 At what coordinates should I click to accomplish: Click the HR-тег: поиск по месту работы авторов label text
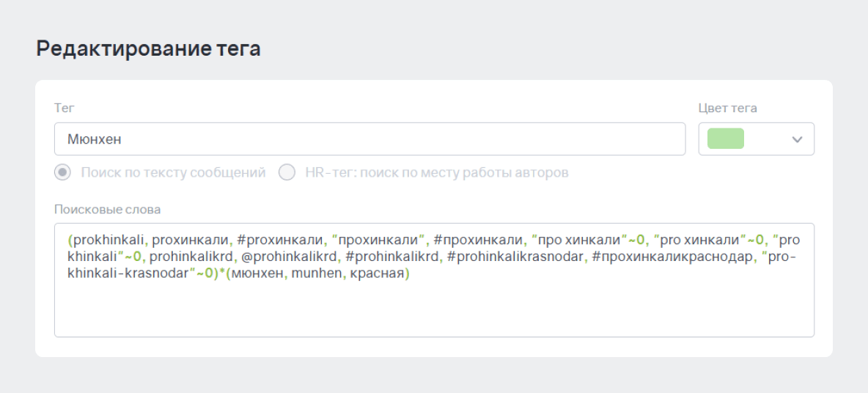(x=437, y=173)
